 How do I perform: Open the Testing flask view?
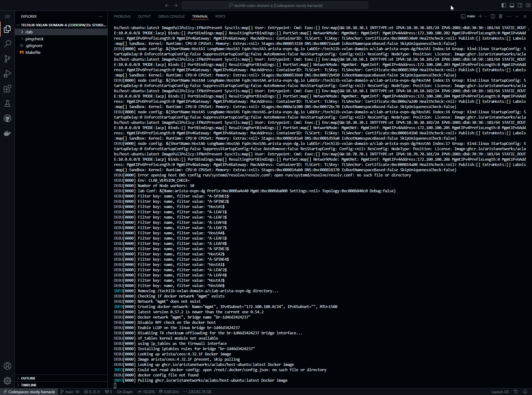[x=7, y=103]
